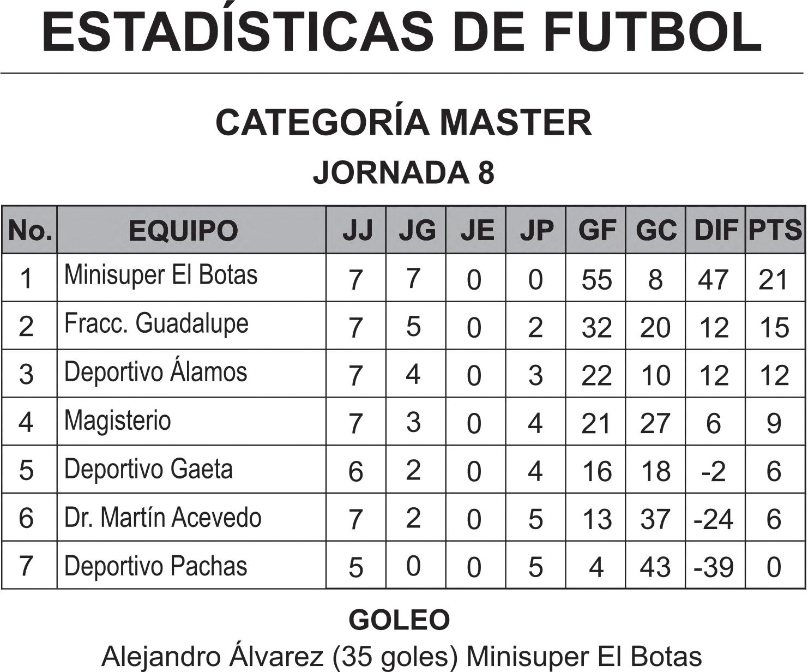Click the Magisterio team name
Viewport: 808px width, 672px height.
(118, 421)
